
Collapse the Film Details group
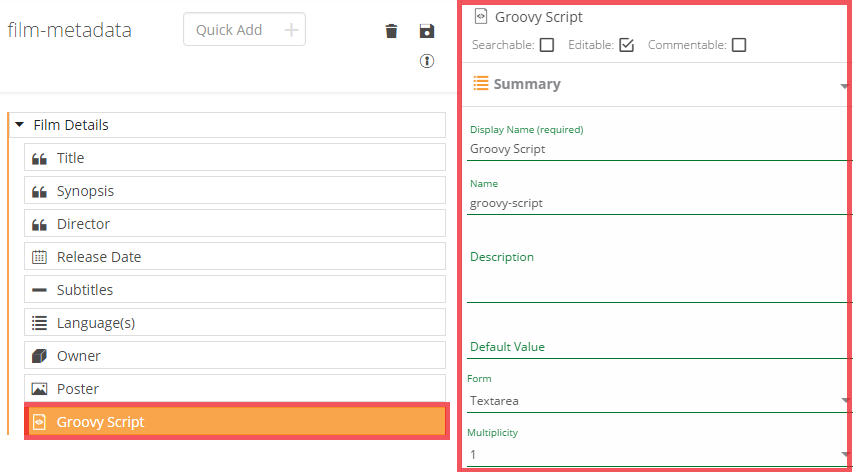click(20, 125)
